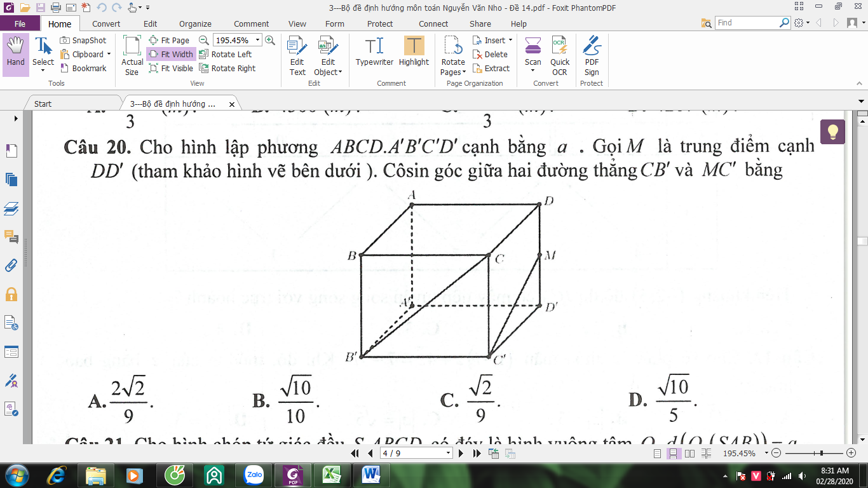The width and height of the screenshot is (868, 488).
Task: Open the Edit Text tool
Action: pyautogui.click(x=297, y=55)
